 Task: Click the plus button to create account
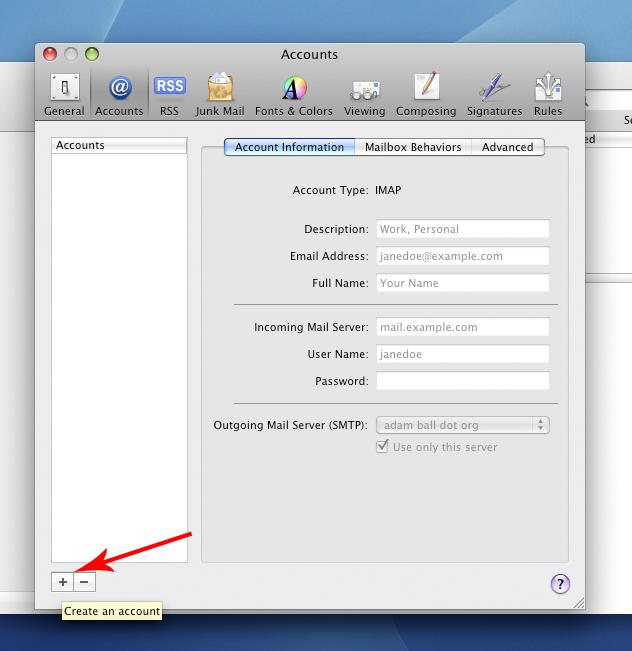click(x=62, y=581)
